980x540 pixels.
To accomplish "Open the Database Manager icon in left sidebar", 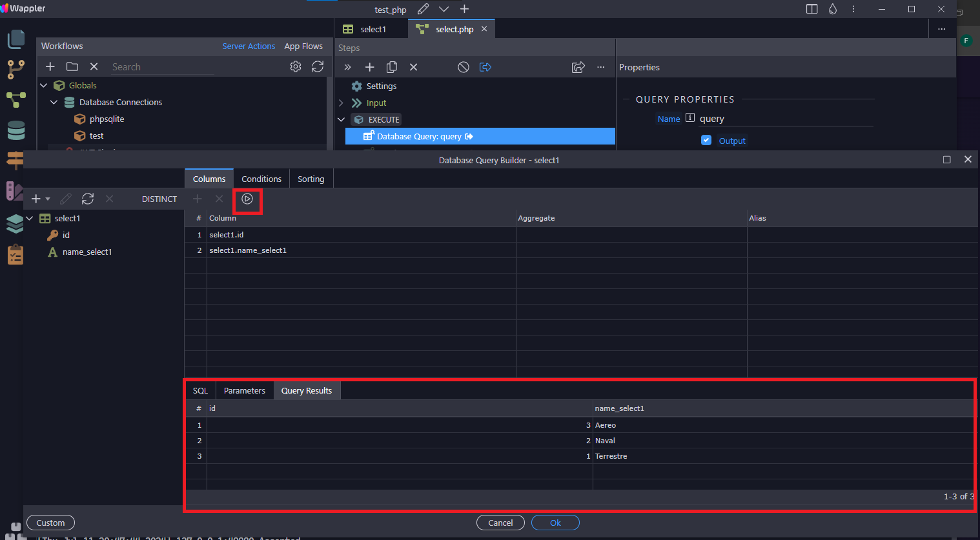I will (15, 130).
